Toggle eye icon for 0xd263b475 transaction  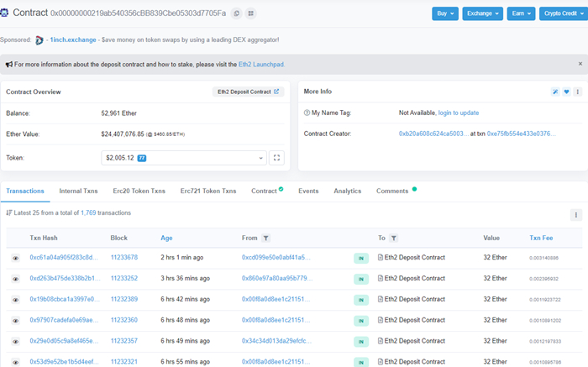point(15,279)
